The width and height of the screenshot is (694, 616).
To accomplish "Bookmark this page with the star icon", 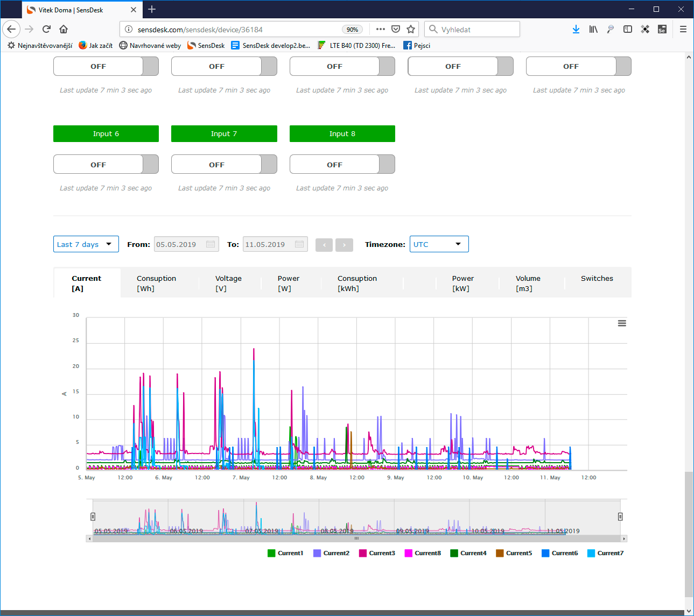I will click(411, 29).
